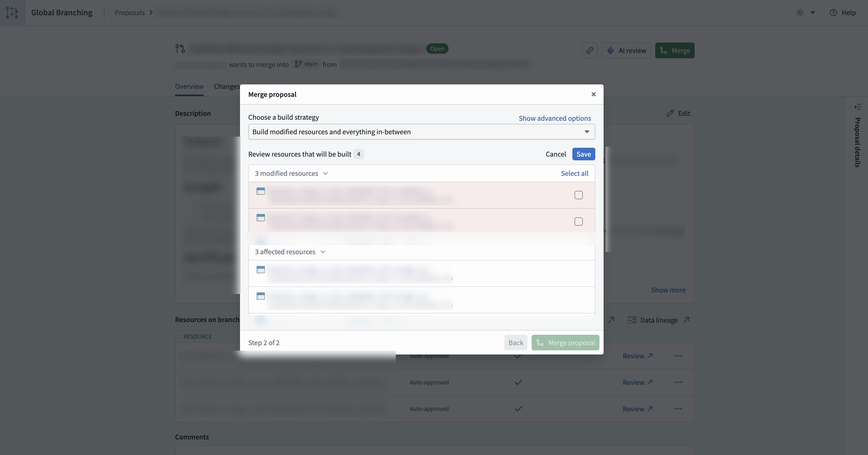Check the second modified resource checkbox
This screenshot has width=868, height=455.
tap(579, 222)
